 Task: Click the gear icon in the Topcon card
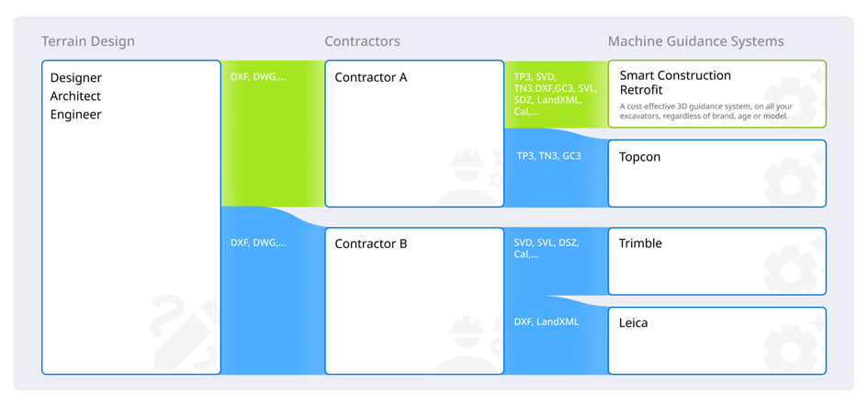click(x=794, y=180)
